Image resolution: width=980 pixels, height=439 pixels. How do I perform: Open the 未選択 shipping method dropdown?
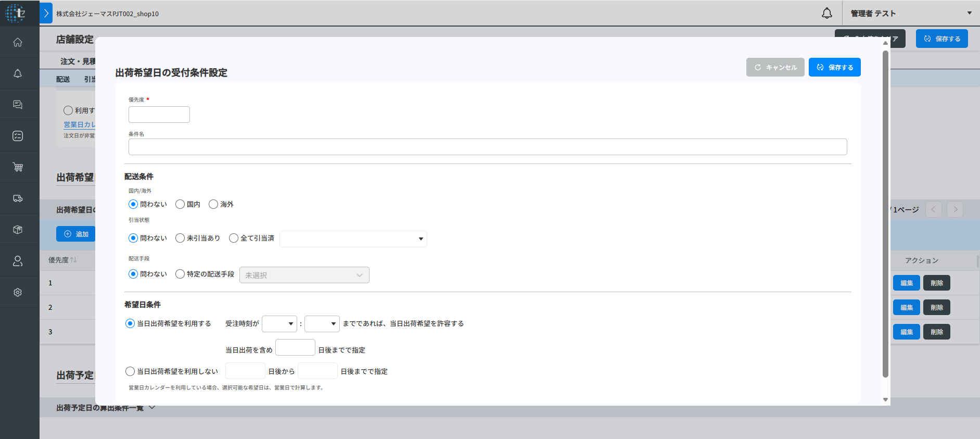[304, 275]
